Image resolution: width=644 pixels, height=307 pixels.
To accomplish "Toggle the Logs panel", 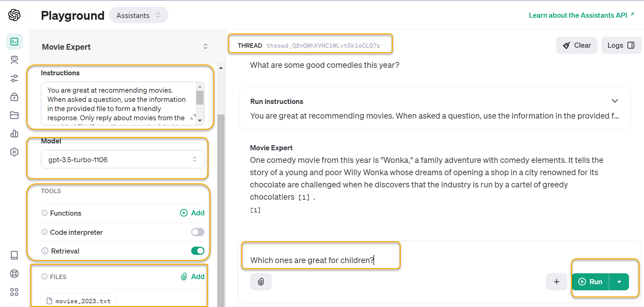I will coord(621,45).
